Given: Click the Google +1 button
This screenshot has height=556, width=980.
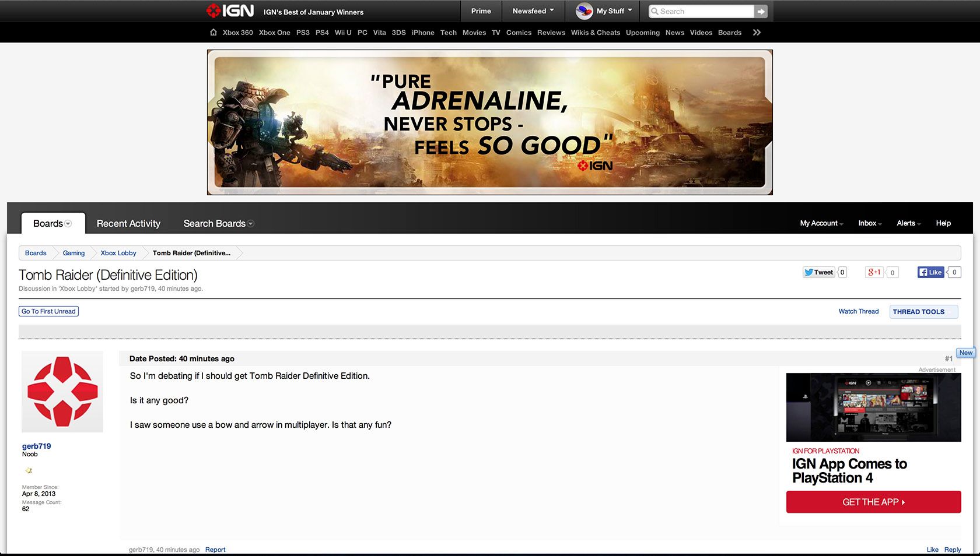Looking at the screenshot, I should click(x=874, y=272).
